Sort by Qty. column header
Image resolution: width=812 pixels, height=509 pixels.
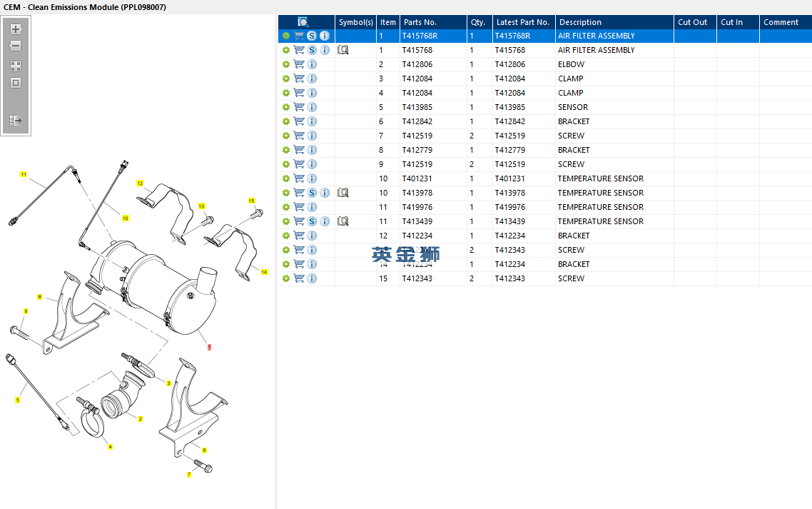click(479, 21)
